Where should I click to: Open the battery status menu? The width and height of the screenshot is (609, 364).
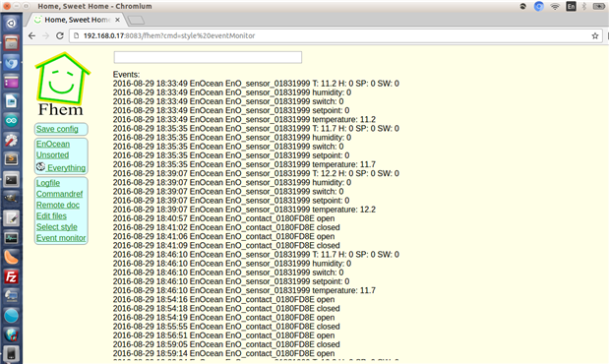(599, 6)
